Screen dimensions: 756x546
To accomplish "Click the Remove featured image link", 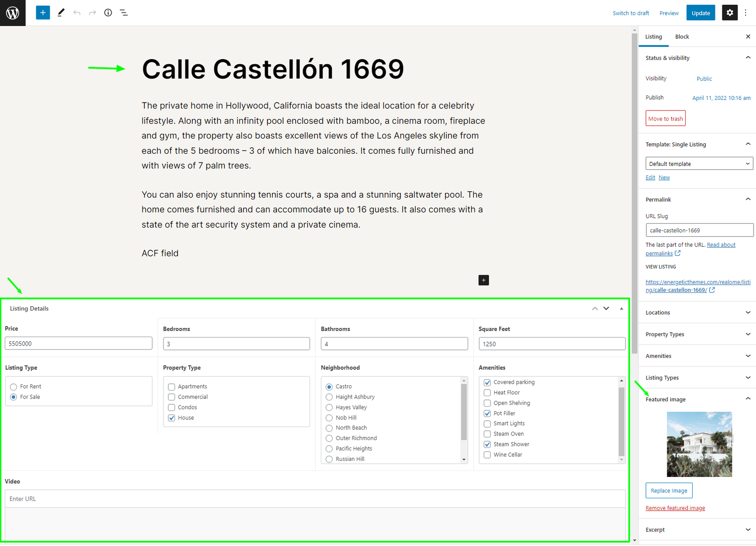I will pos(675,508).
